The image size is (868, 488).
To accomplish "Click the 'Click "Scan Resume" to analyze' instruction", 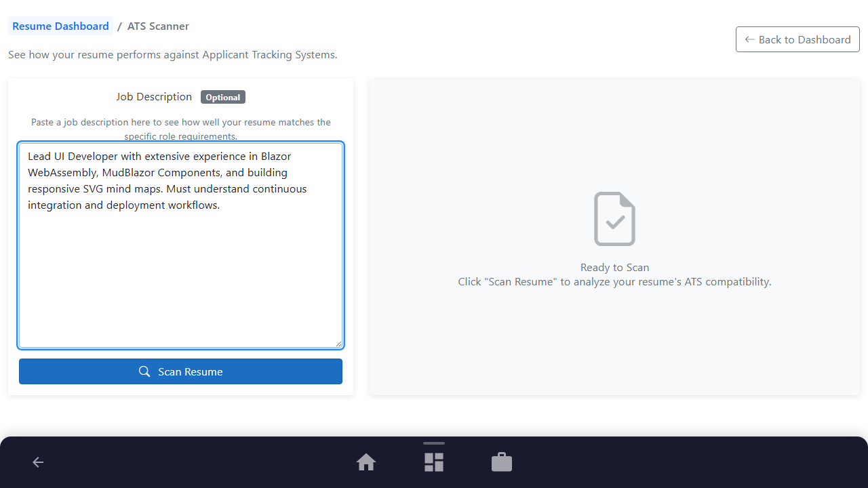I will pos(615,282).
